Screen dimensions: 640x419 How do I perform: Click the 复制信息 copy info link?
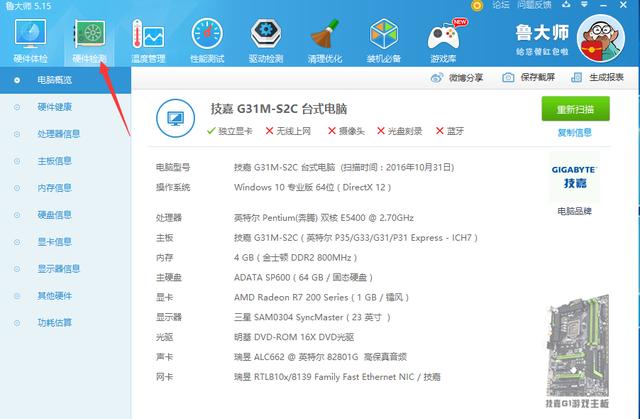click(575, 132)
